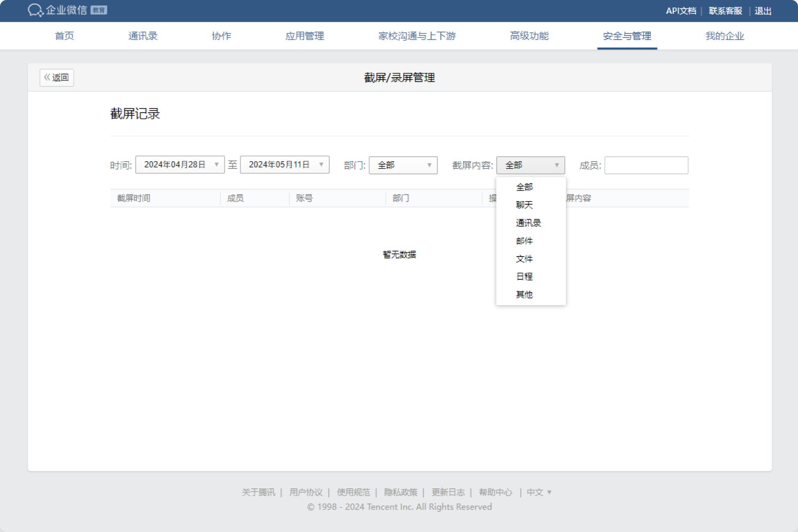The height and width of the screenshot is (532, 798).
Task: Click 退出 to log out
Action: 763,11
